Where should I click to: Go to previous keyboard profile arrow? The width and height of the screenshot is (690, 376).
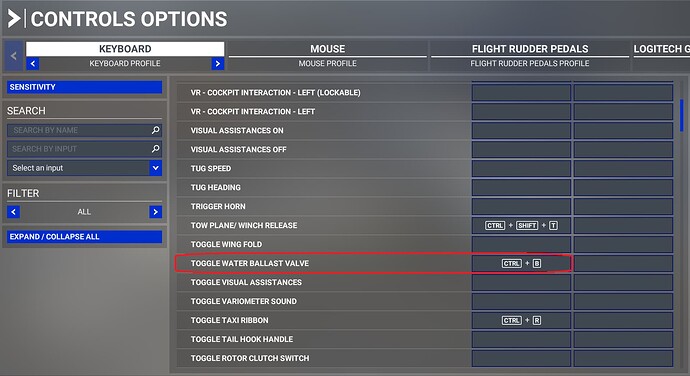tap(33, 63)
